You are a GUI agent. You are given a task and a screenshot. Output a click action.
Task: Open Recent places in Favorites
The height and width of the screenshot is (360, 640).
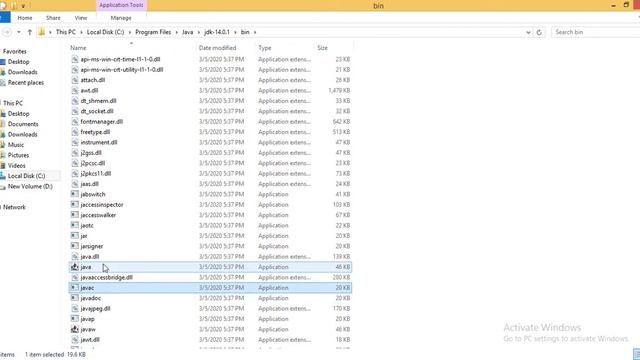pos(26,82)
